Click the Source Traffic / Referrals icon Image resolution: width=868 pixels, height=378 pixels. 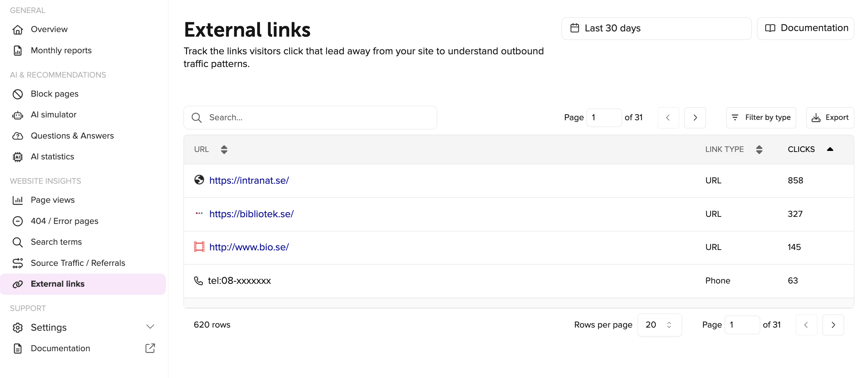coord(18,263)
